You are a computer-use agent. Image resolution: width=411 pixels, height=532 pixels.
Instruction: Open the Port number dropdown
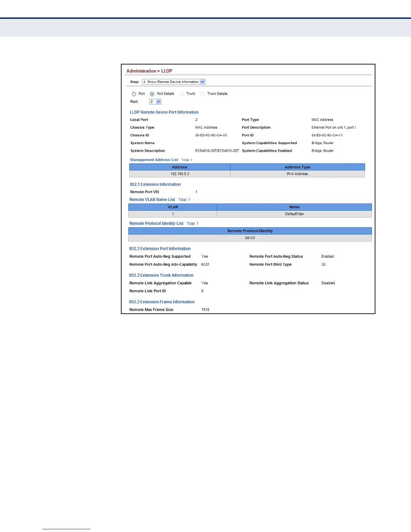155,101
